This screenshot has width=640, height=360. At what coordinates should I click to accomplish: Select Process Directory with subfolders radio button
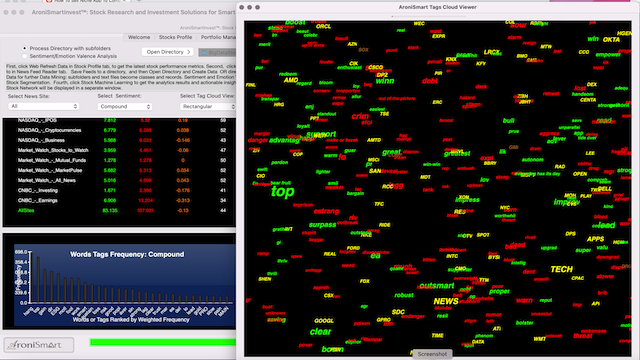24,48
